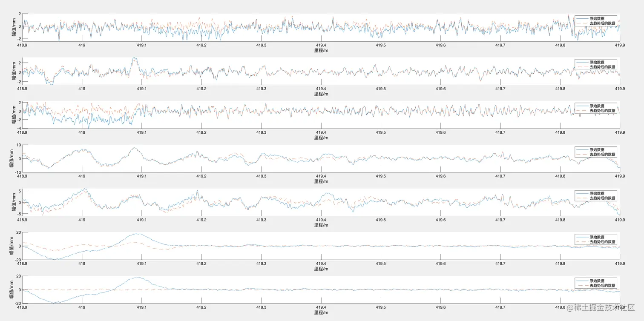Click 原始数据 legend entry in the ±10 mm subplot

pyautogui.click(x=597, y=149)
